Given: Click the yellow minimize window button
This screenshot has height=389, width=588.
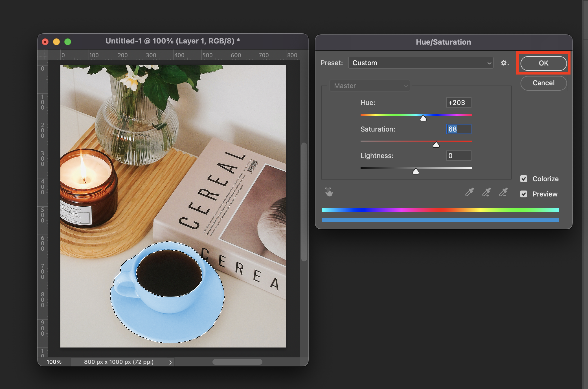Looking at the screenshot, I should [56, 42].
